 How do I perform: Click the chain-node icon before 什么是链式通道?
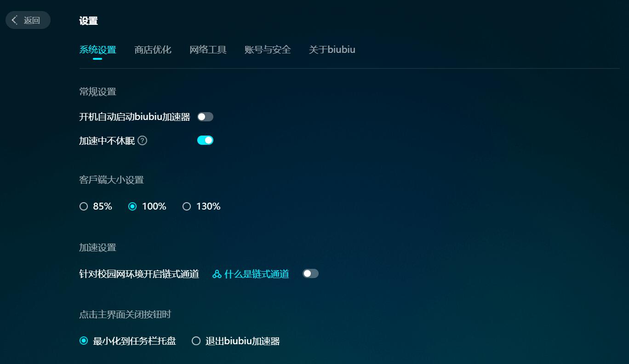(217, 274)
